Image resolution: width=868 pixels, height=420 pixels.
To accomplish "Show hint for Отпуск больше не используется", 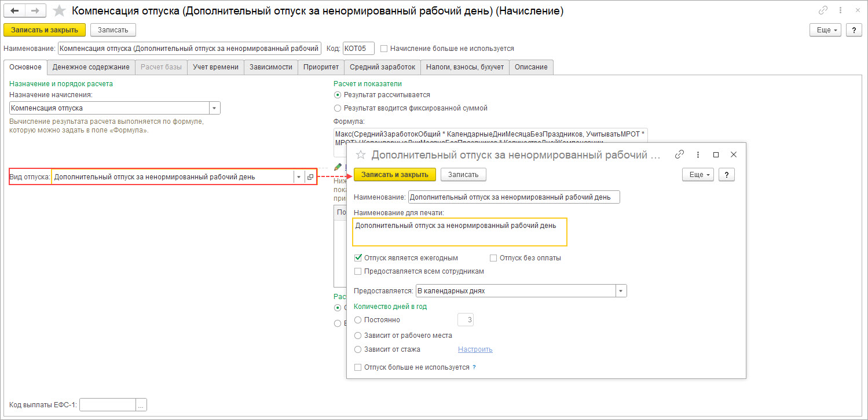I will [474, 367].
